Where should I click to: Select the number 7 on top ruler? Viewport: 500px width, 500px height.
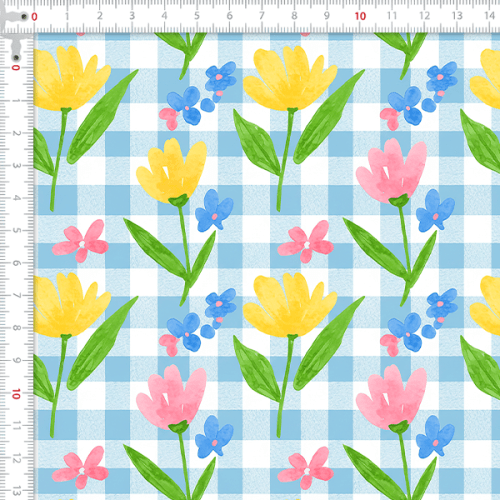pyautogui.click(x=262, y=16)
